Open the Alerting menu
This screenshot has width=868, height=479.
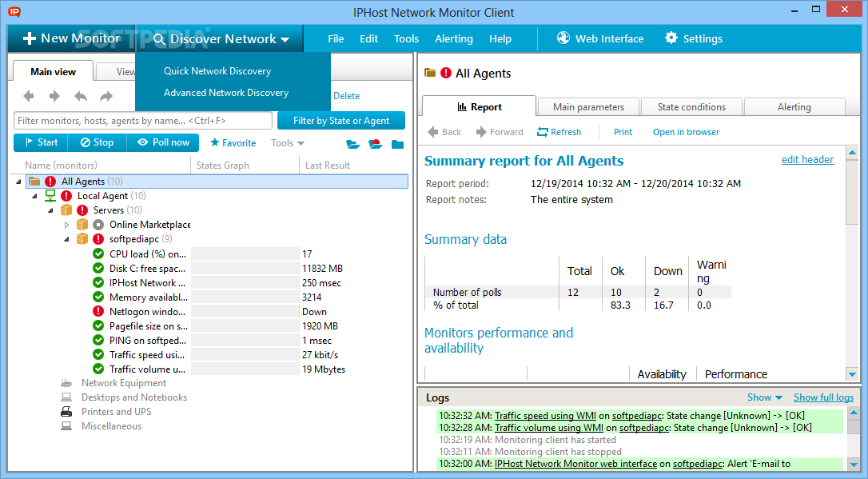454,38
